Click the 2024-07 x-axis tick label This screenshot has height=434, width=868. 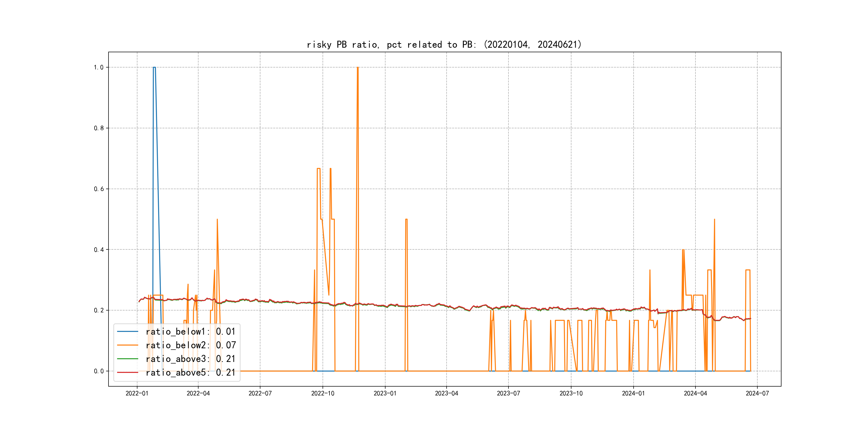(x=757, y=393)
